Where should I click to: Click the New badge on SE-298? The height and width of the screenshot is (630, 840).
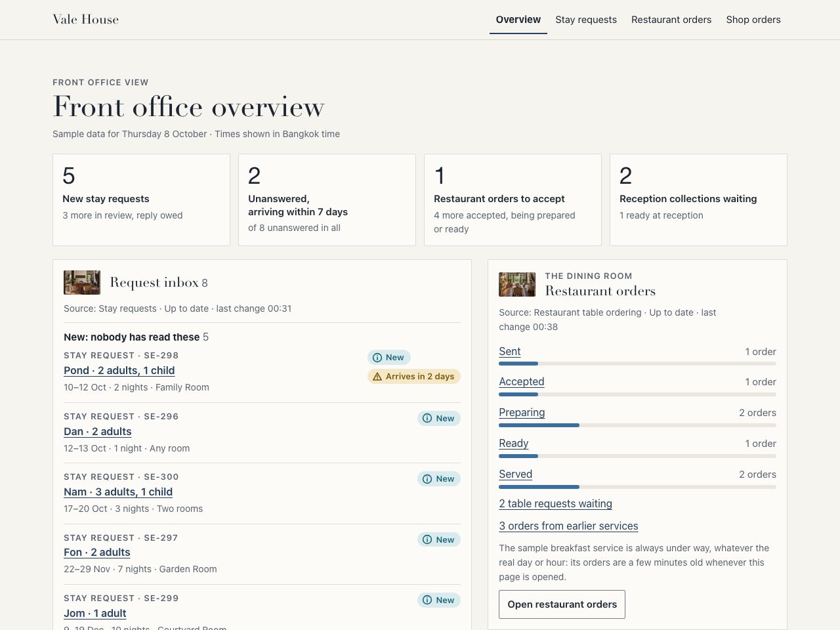tap(389, 358)
